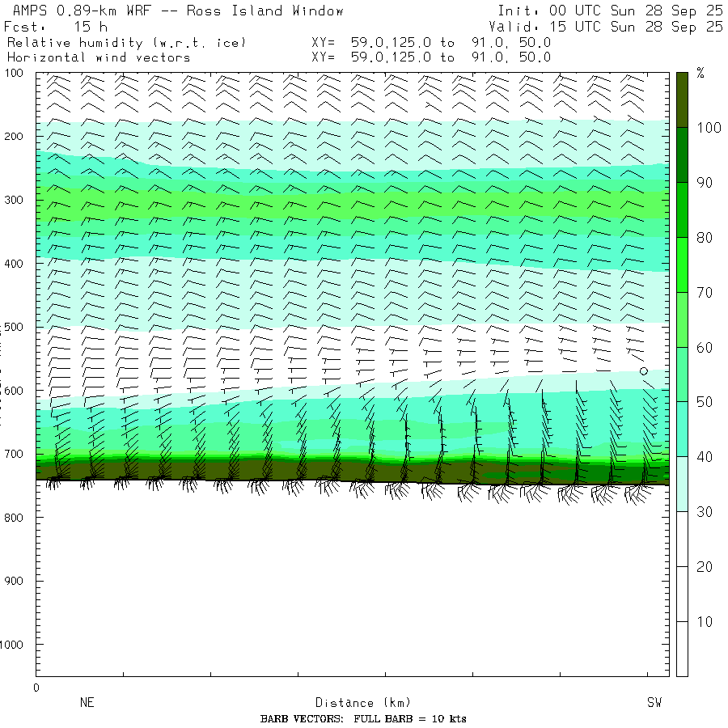Viewport: 728px width, 728px height.
Task: Click the NE label on the distance axis
Action: click(87, 703)
